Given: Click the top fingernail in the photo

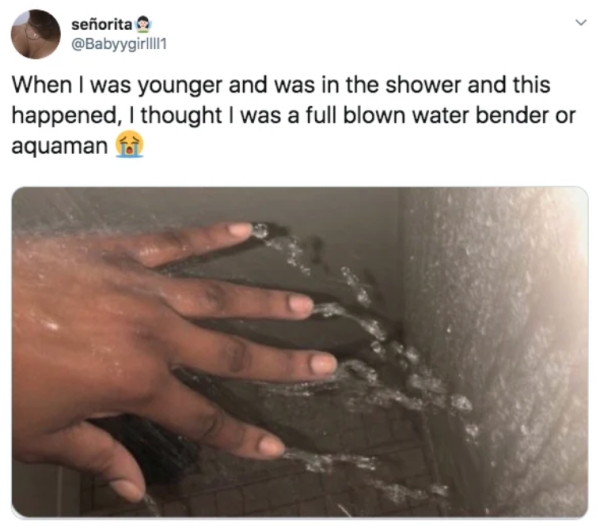Looking at the screenshot, I should 240,229.
